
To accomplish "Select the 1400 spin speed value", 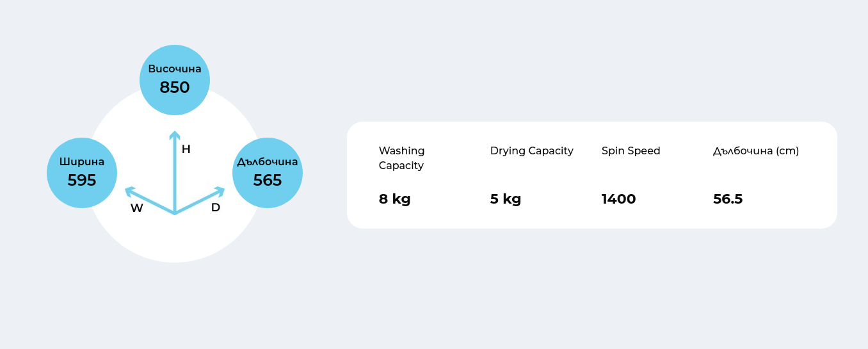I will tap(619, 199).
